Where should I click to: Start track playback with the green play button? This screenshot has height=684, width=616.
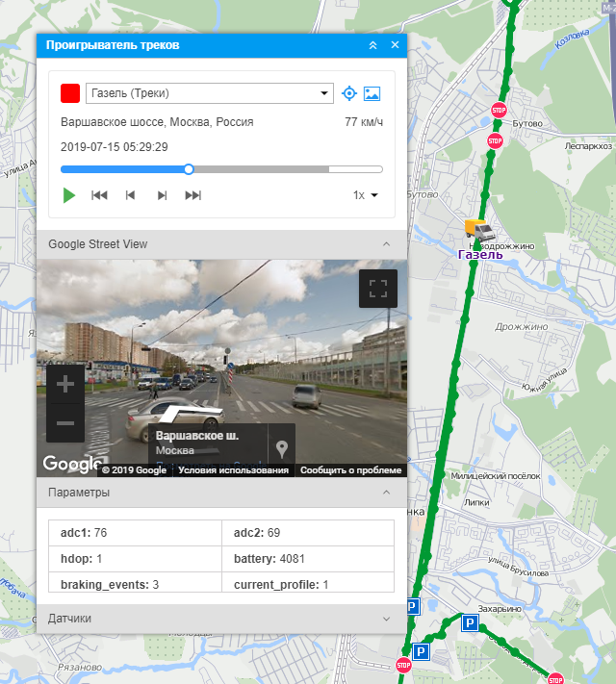(69, 195)
